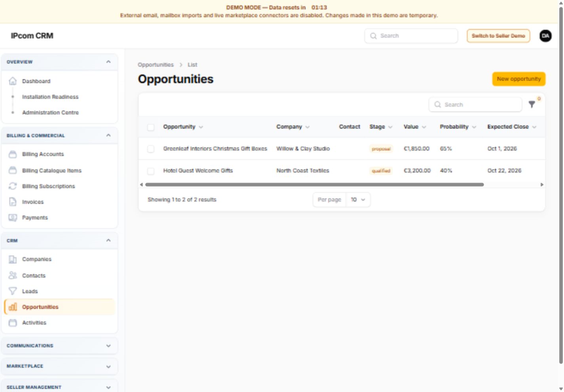The height and width of the screenshot is (392, 564).
Task: Click the Opportunities bar chart icon
Action: [13, 307]
